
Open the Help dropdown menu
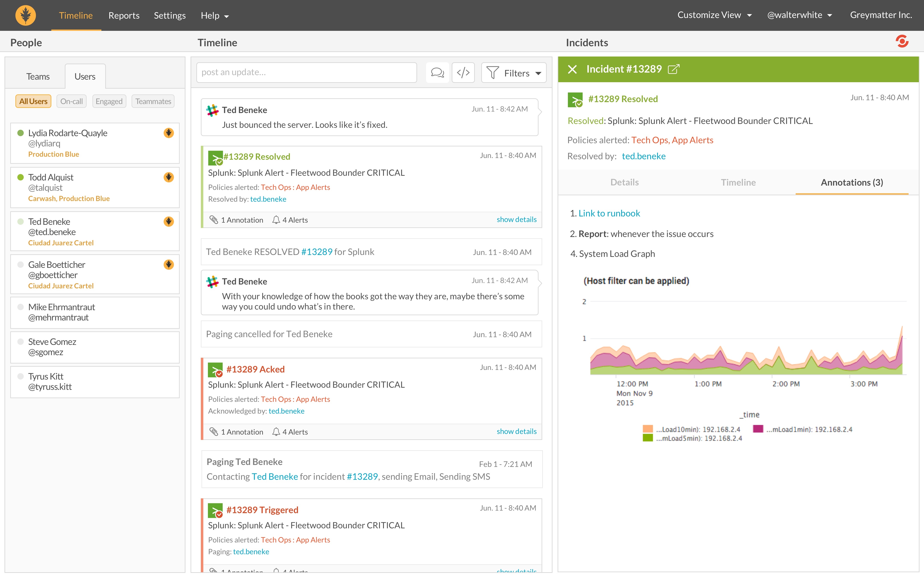pos(215,15)
